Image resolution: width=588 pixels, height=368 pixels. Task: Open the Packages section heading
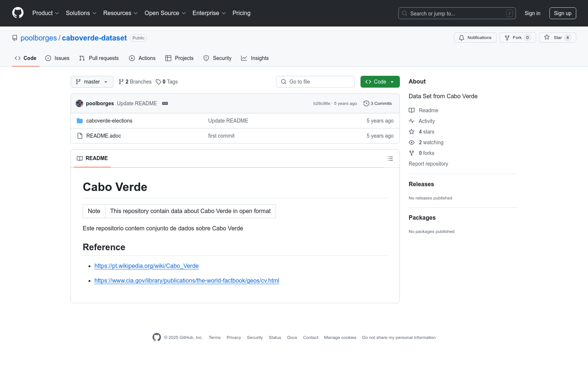pyautogui.click(x=422, y=218)
